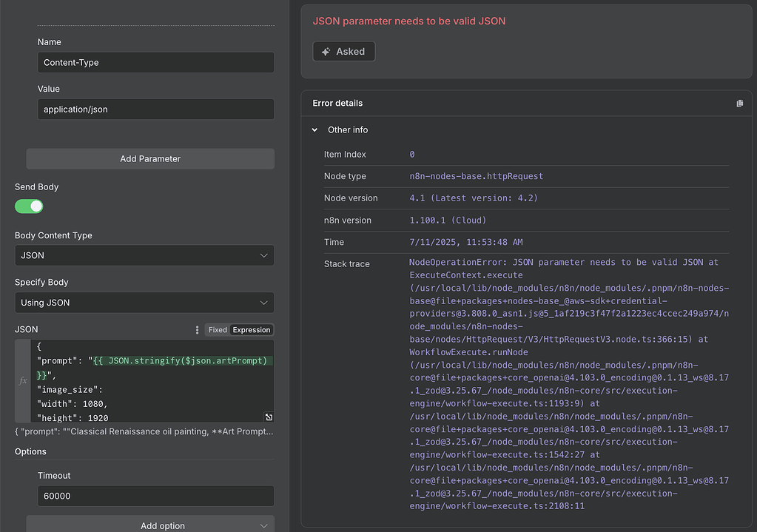The height and width of the screenshot is (532, 757).
Task: Switch the JSON field to Fixed mode
Action: 218,329
